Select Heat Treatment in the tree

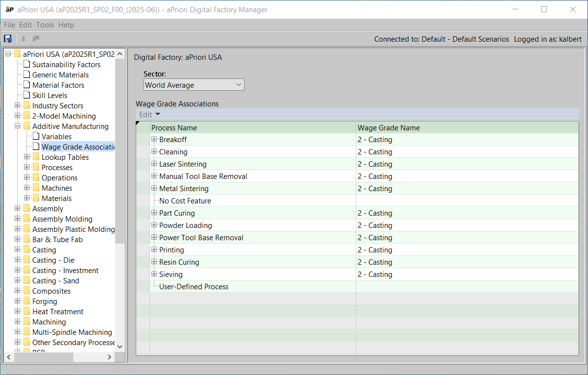pyautogui.click(x=58, y=311)
